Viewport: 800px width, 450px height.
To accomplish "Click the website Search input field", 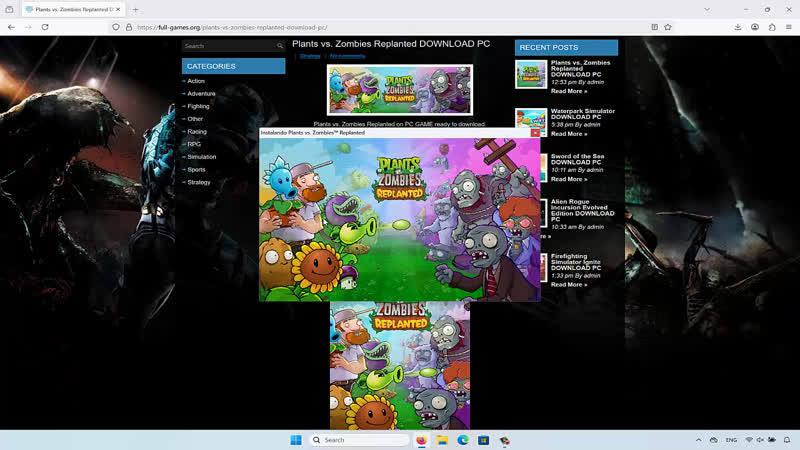I will [229, 46].
